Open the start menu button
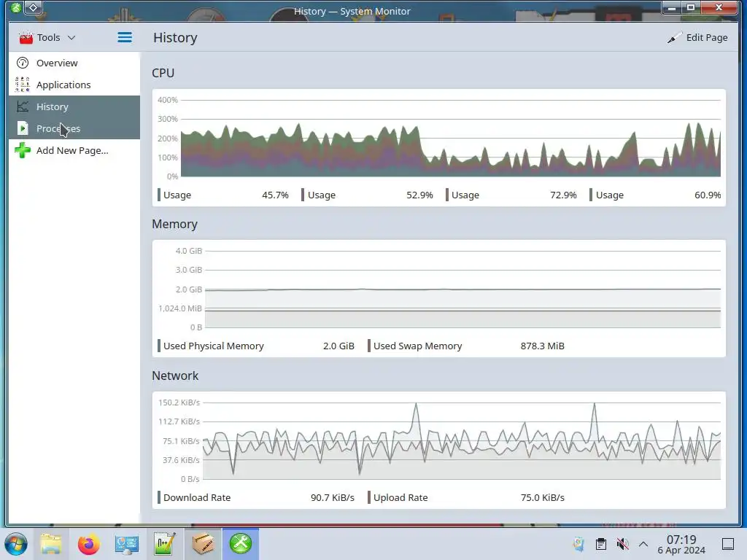This screenshot has width=747, height=560. pyautogui.click(x=16, y=544)
